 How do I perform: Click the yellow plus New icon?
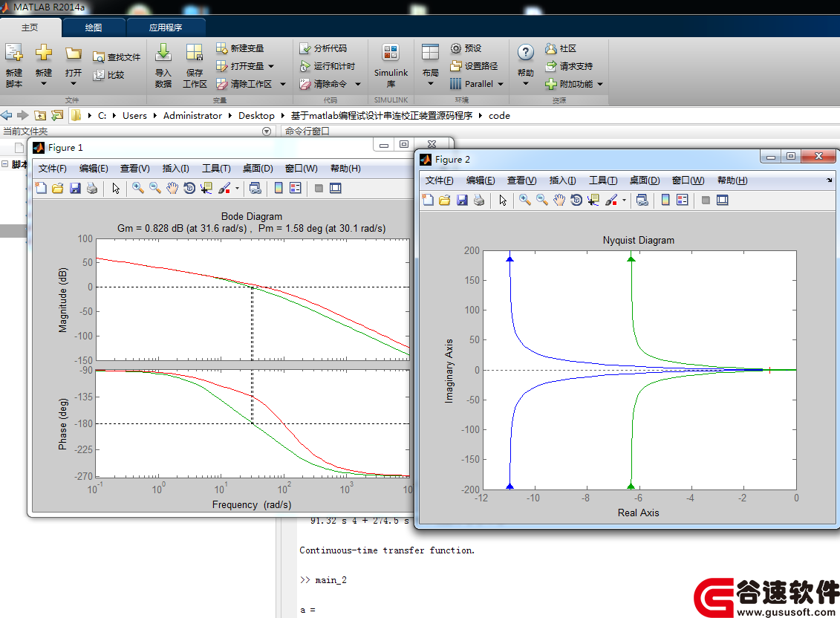point(43,53)
